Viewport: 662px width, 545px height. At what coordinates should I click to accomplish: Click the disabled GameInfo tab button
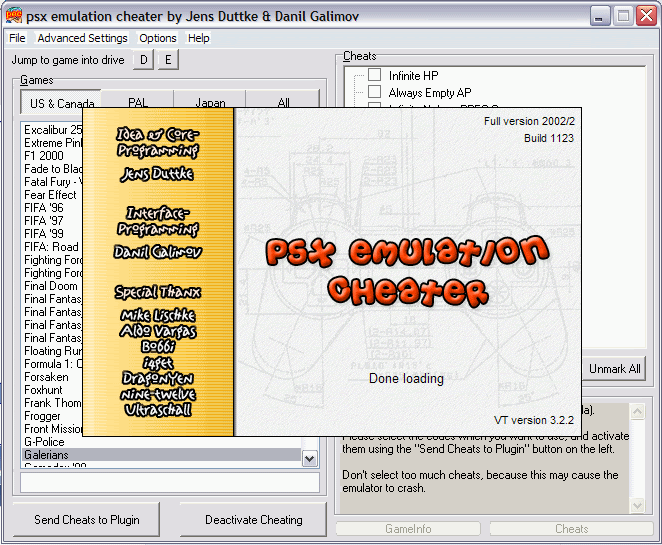(x=408, y=529)
